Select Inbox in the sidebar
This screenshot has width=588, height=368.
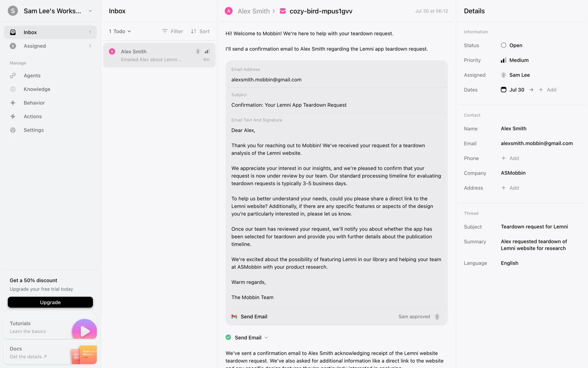[30, 33]
